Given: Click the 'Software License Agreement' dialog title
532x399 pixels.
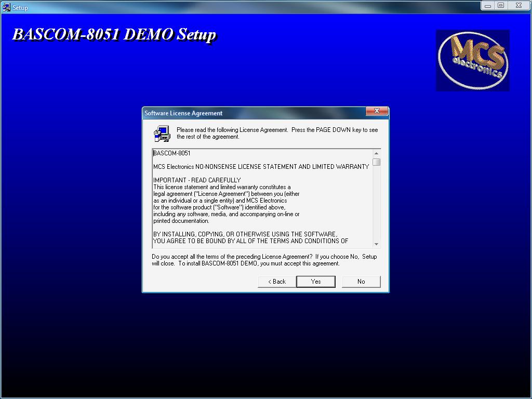Looking at the screenshot, I should (183, 113).
